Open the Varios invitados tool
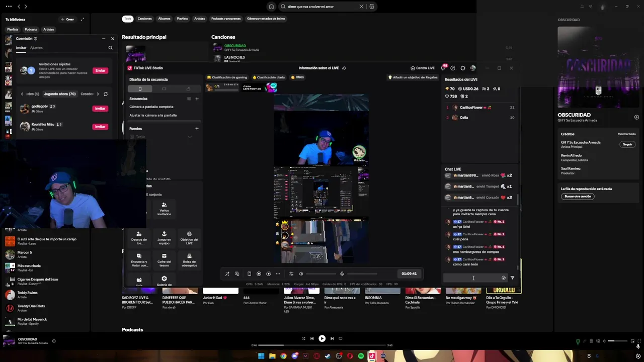The height and width of the screenshot is (362, 644). [x=164, y=209]
